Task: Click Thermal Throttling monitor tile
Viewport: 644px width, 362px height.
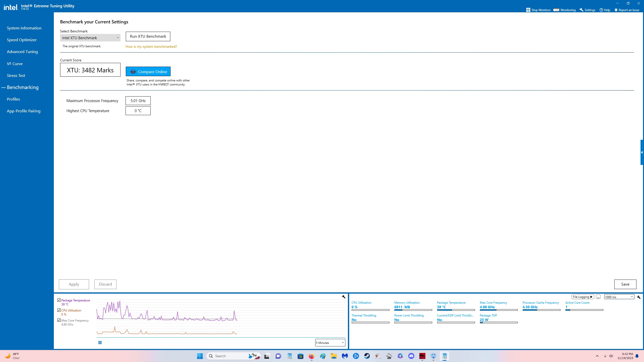Action: tap(370, 319)
